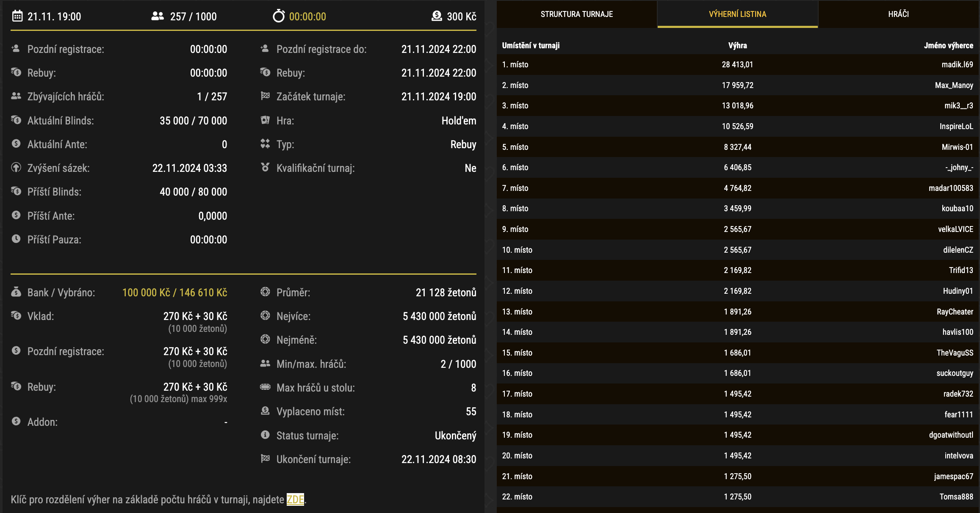
Task: Click the add-person icon beside Pozdní registrace do
Action: tap(265, 49)
